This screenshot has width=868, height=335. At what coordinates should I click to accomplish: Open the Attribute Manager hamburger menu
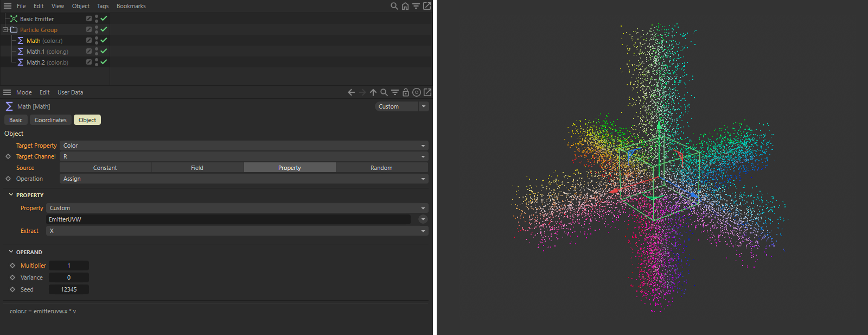(8, 92)
